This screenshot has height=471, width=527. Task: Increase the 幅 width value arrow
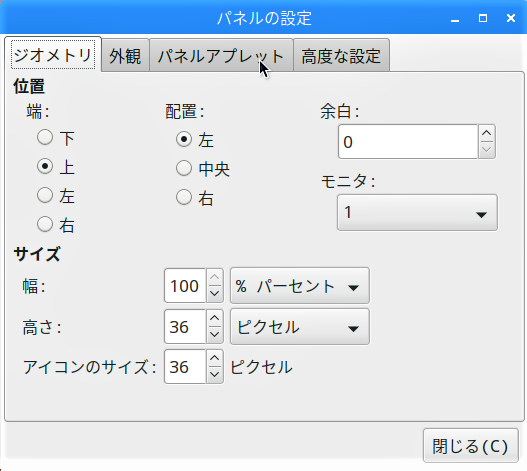point(214,277)
